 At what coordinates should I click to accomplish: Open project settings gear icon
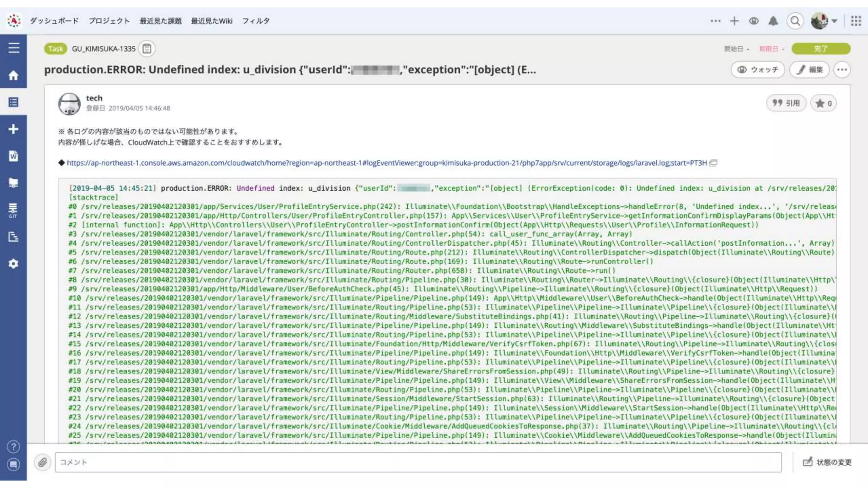(x=14, y=263)
